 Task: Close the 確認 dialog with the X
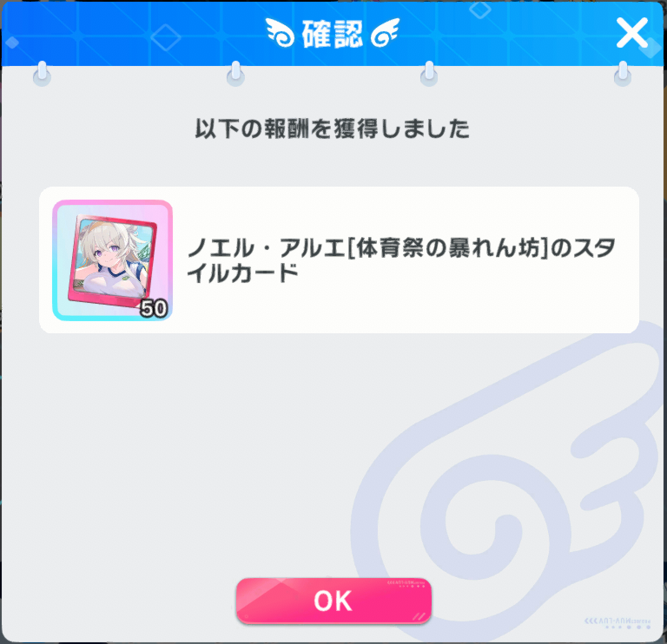632,33
